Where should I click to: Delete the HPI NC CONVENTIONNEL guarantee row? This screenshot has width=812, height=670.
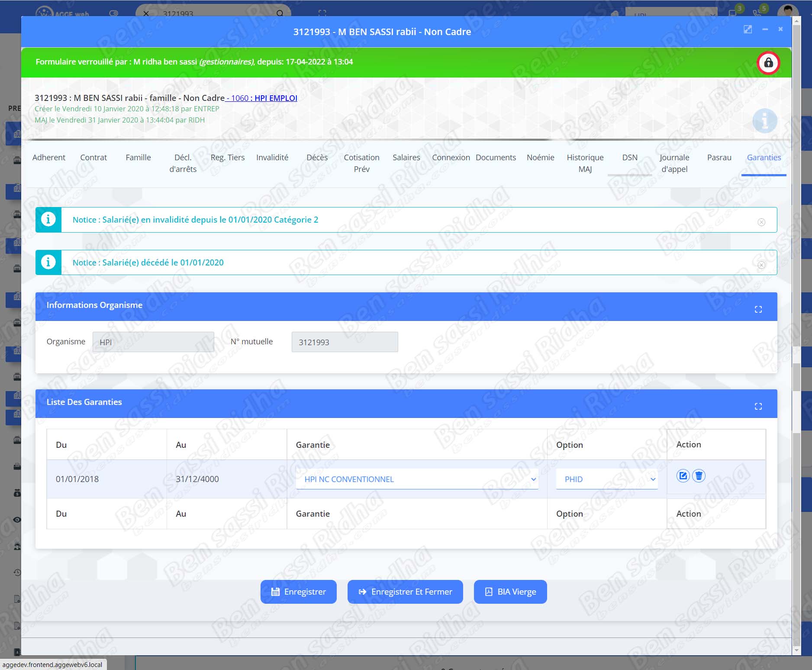[699, 476]
